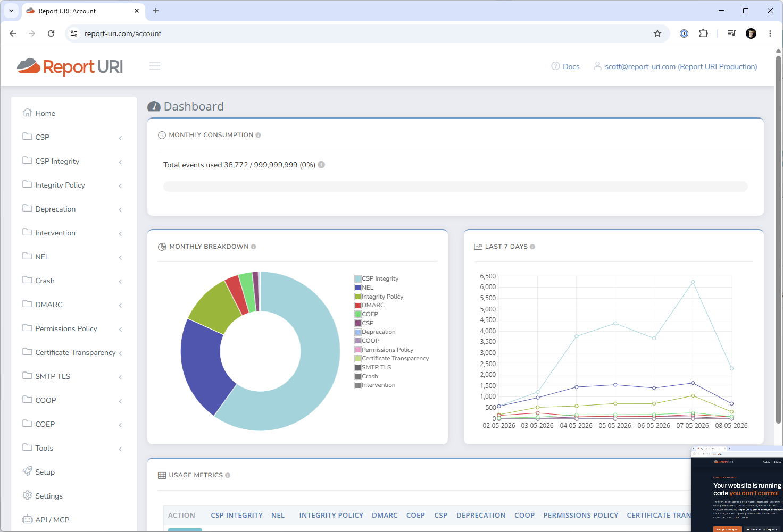Toggle Deprecation in the pie chart legend

[x=375, y=332]
